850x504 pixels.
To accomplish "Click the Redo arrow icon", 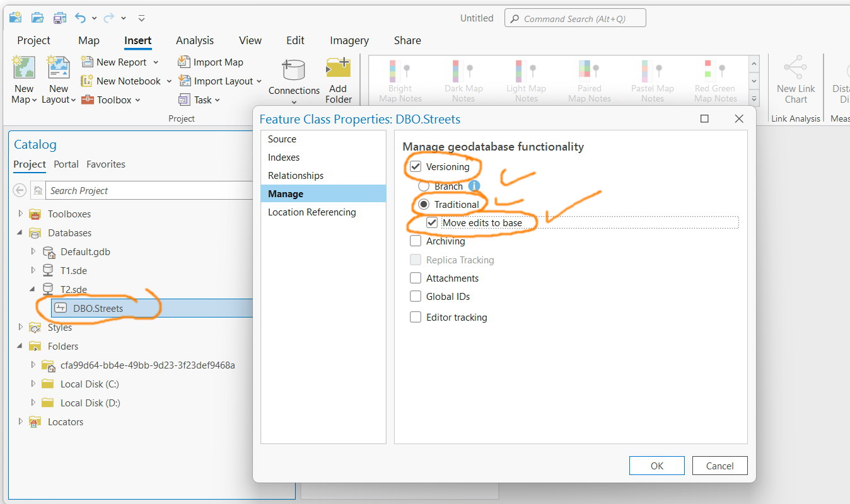I will (108, 18).
